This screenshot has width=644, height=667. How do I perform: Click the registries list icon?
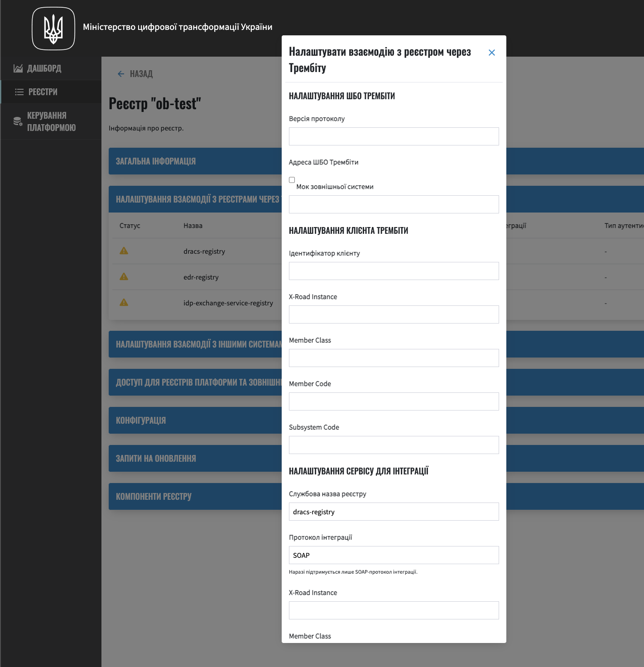[19, 92]
